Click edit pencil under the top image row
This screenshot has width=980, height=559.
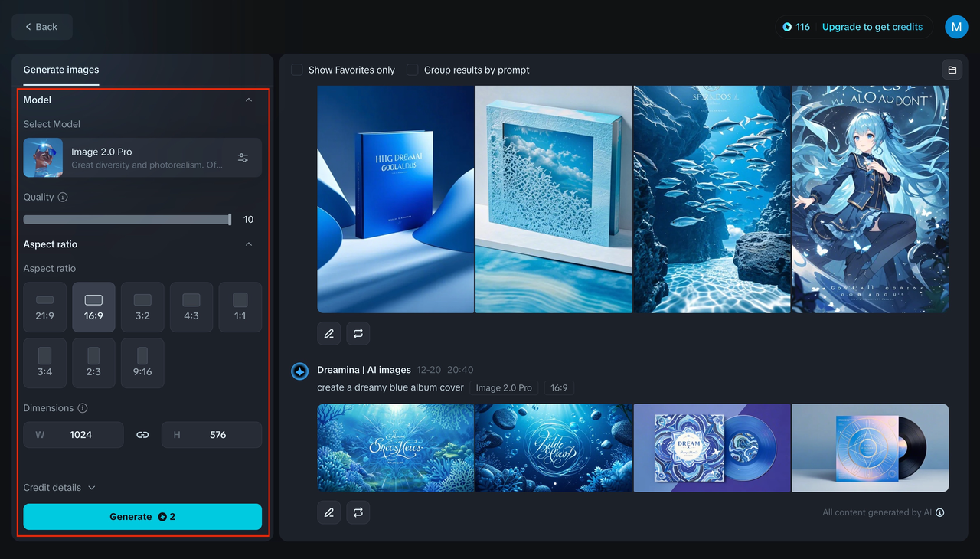[329, 334]
